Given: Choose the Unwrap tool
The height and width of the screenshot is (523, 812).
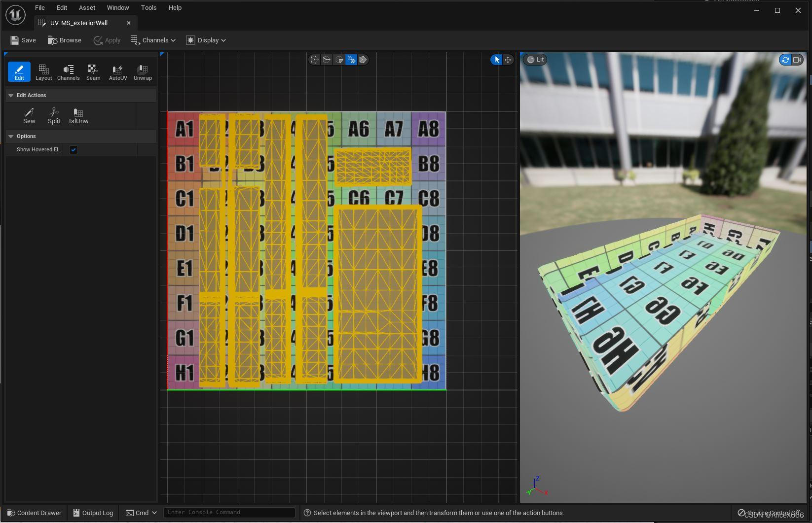Looking at the screenshot, I should (x=143, y=72).
